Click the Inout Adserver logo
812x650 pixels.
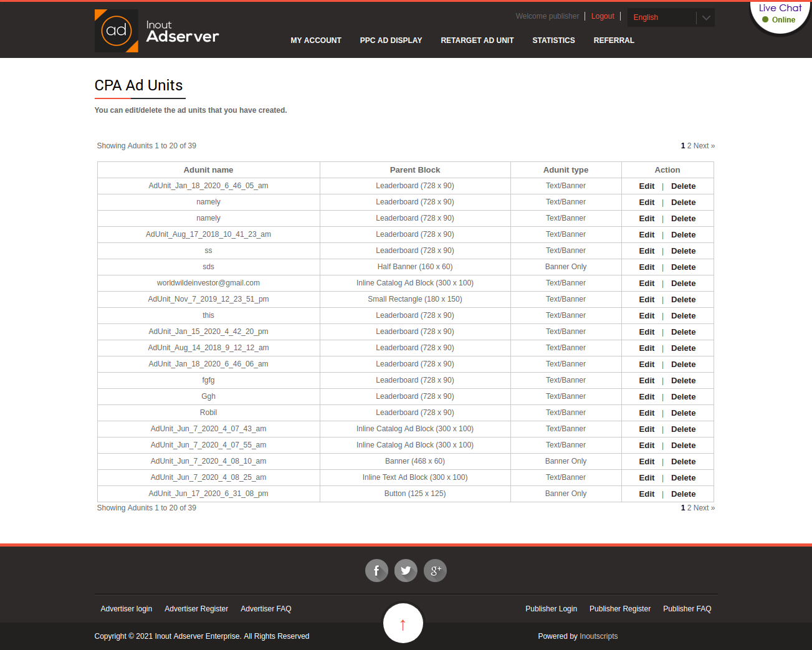point(156,31)
